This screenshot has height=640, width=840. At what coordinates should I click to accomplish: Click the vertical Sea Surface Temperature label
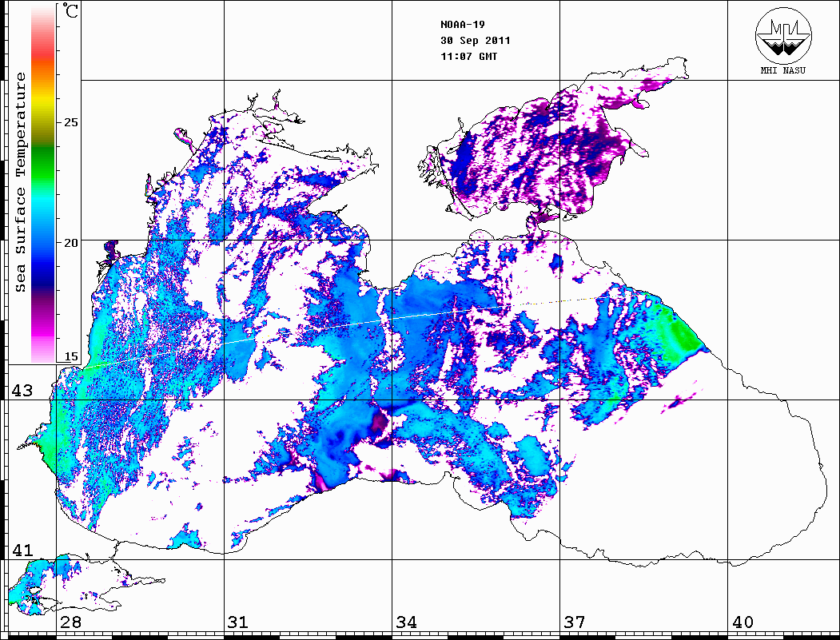21,182
